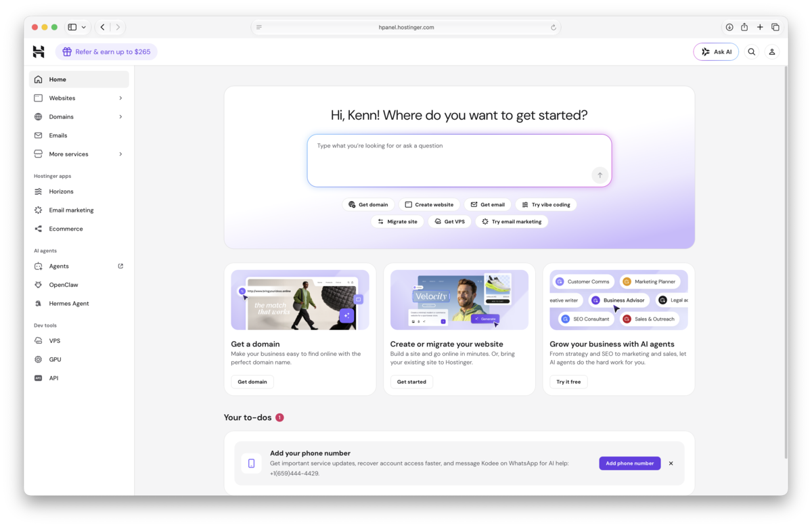The height and width of the screenshot is (527, 812).
Task: Click the Agents sidebar icon
Action: click(x=39, y=266)
